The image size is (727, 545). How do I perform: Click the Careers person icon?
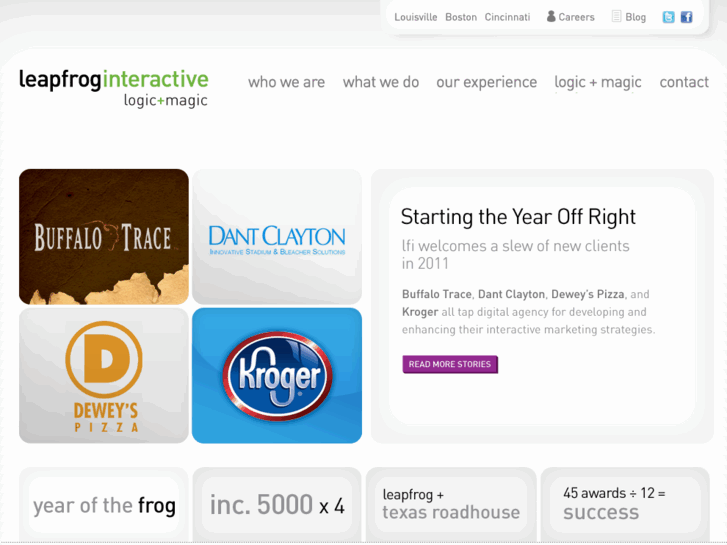click(551, 16)
